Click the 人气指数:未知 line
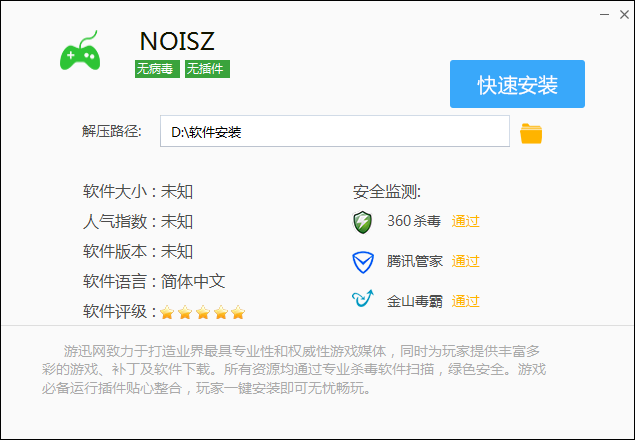Screen dimensions: 635x440 tap(138, 221)
